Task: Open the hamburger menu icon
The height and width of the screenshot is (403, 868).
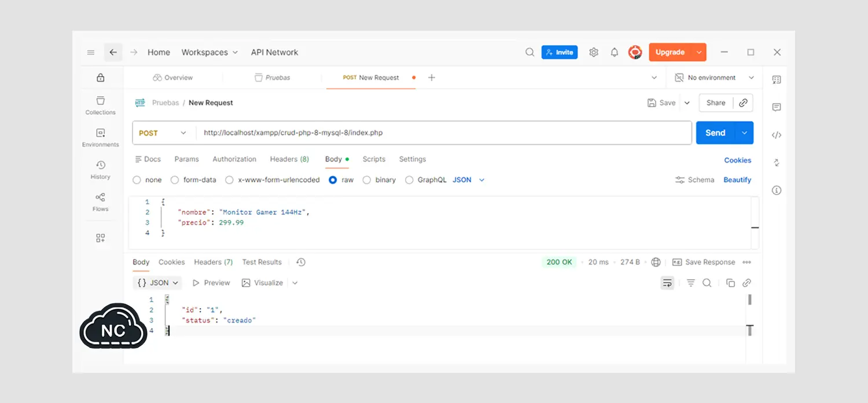Action: [91, 52]
